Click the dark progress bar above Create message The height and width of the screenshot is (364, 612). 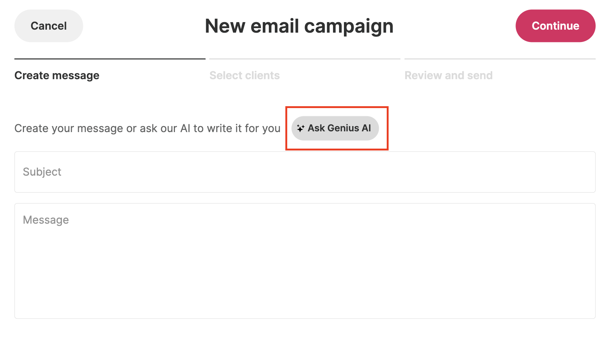tap(110, 59)
